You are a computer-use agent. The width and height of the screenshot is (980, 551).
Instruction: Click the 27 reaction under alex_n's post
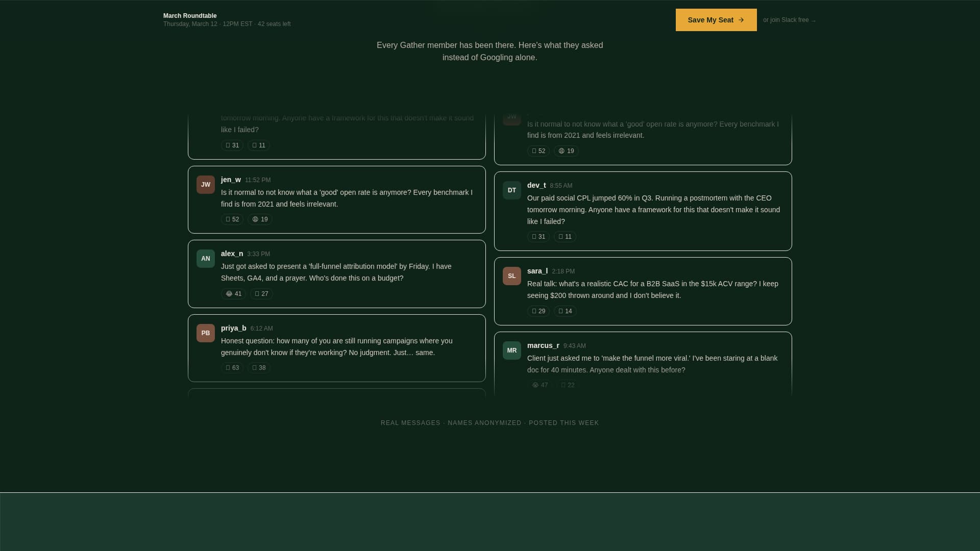(261, 294)
